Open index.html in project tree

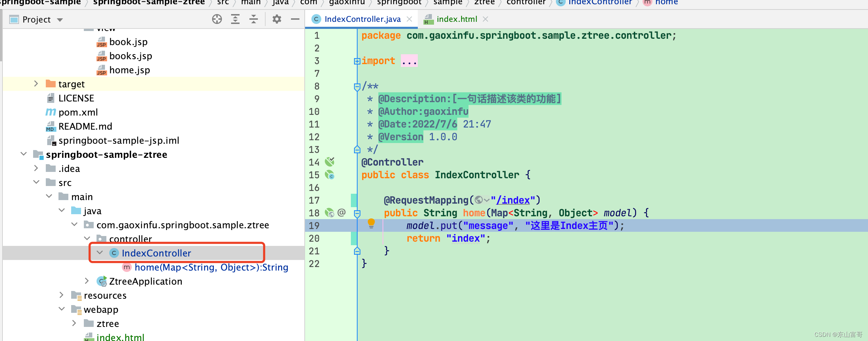click(120, 337)
